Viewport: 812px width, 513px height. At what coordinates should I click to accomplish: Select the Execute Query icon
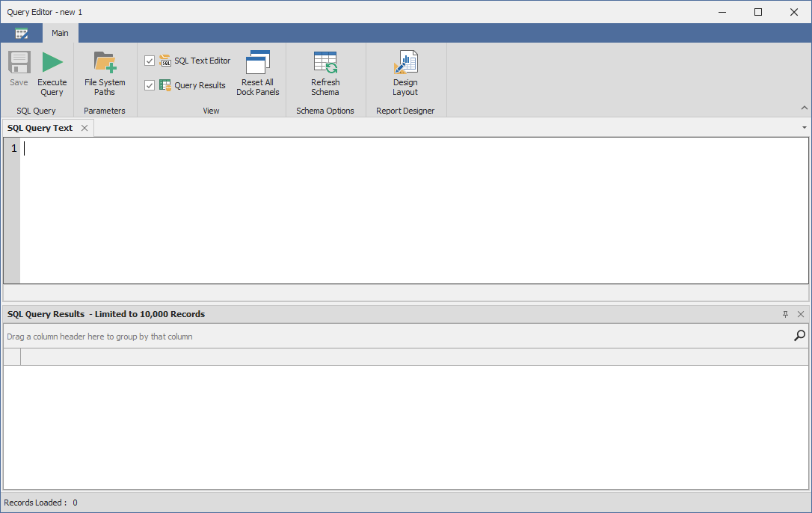tap(52, 64)
